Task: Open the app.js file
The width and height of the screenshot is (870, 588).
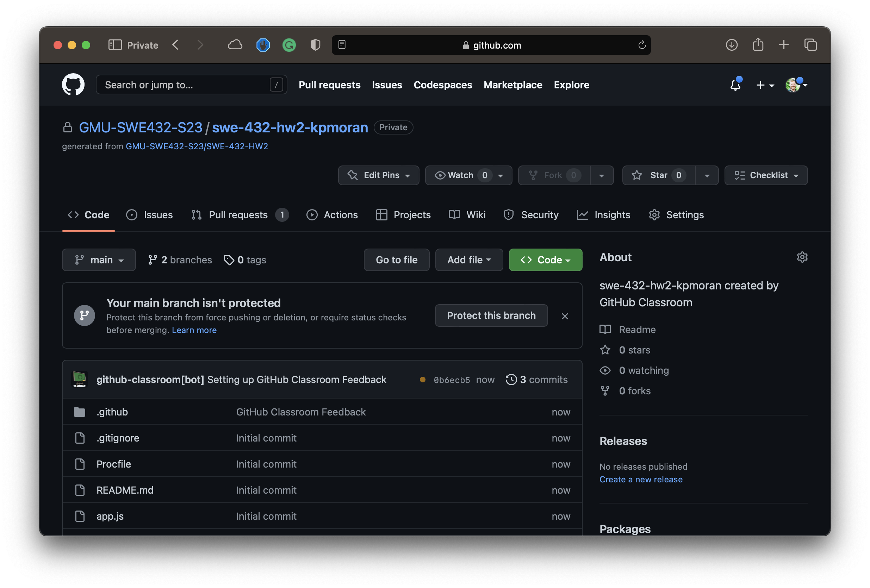Action: 110,517
